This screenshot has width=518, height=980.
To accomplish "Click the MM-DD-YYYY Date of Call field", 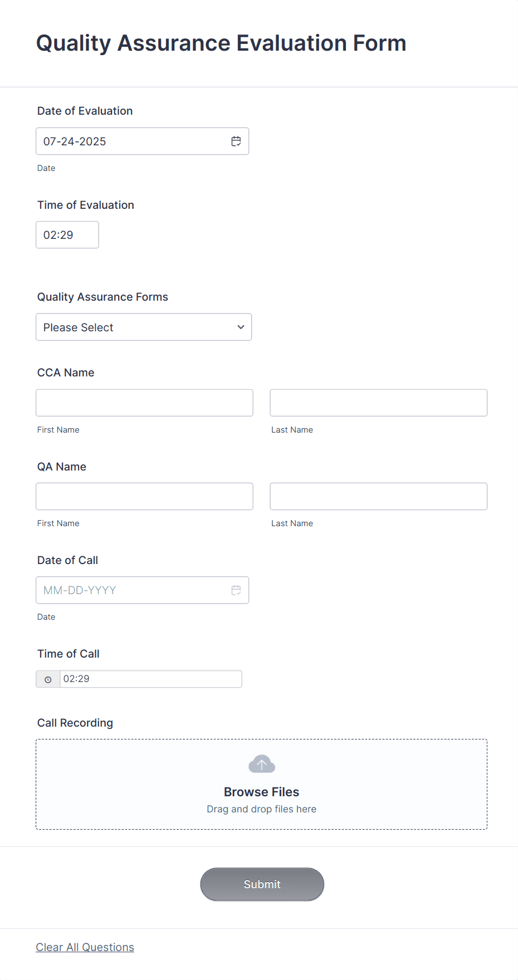I will pyautogui.click(x=128, y=590).
